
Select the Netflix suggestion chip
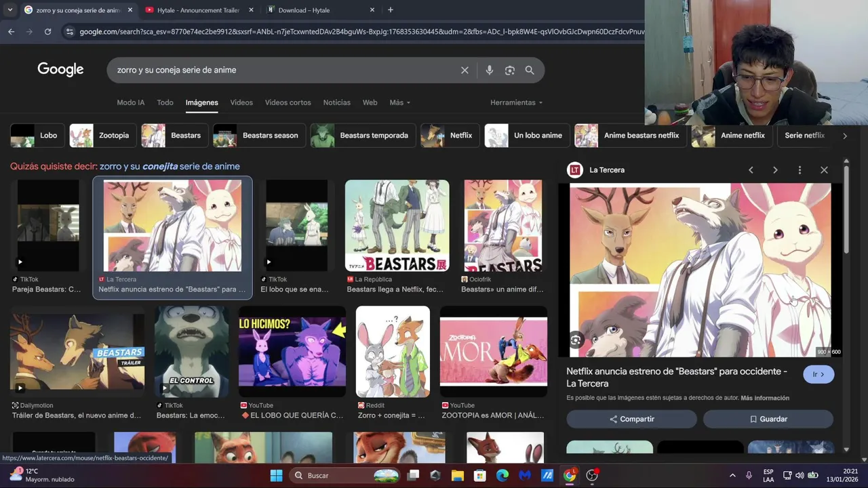pos(450,136)
